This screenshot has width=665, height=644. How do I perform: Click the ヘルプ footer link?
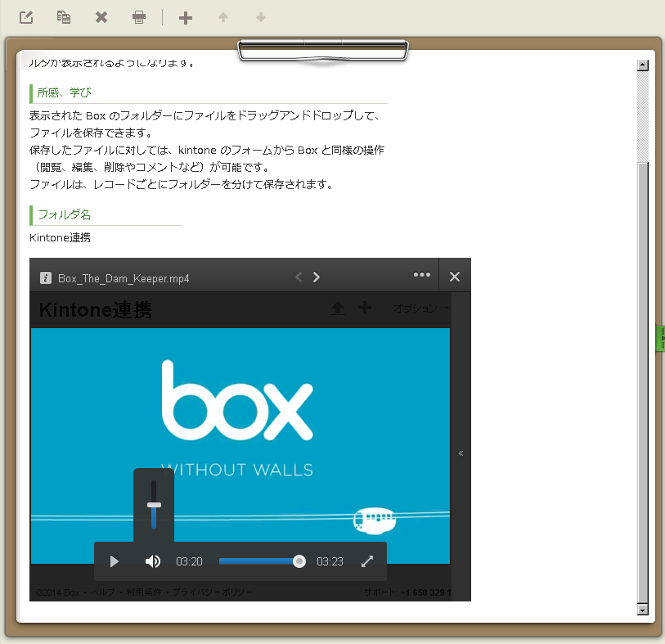pos(103,592)
